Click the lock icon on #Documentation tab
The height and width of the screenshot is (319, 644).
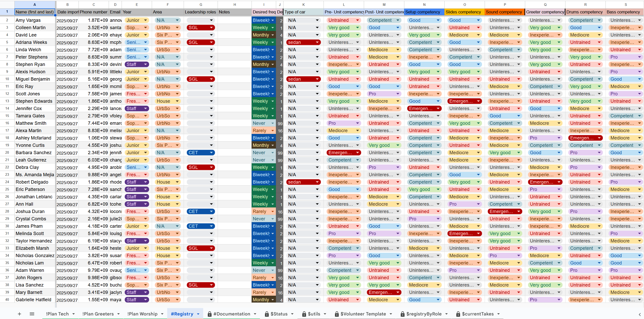[210, 314]
